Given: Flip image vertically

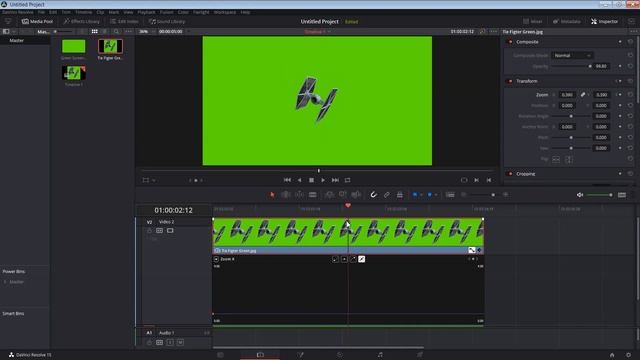Looking at the screenshot, I should pos(569,159).
